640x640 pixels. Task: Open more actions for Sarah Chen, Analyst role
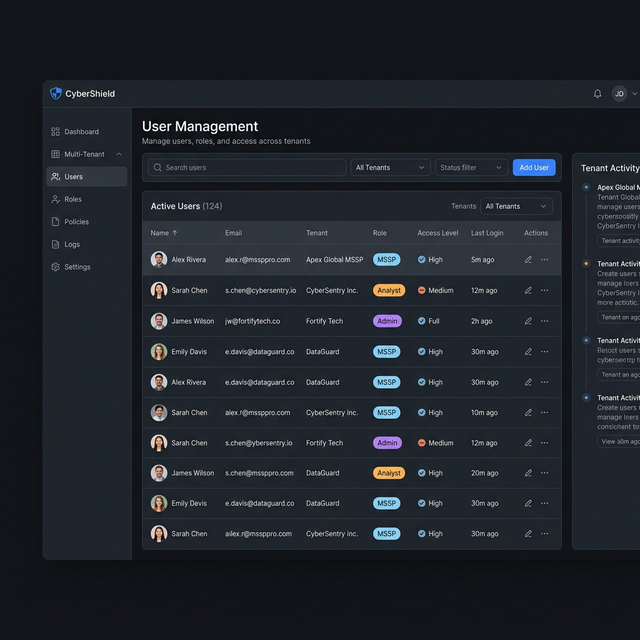544,290
